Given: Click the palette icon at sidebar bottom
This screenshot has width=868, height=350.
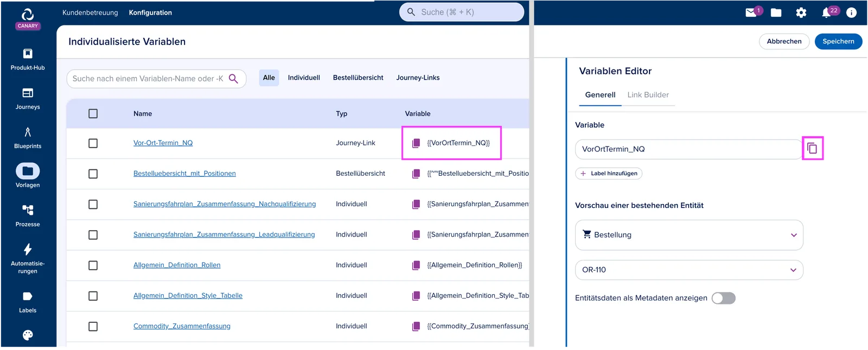Looking at the screenshot, I should coord(28,335).
